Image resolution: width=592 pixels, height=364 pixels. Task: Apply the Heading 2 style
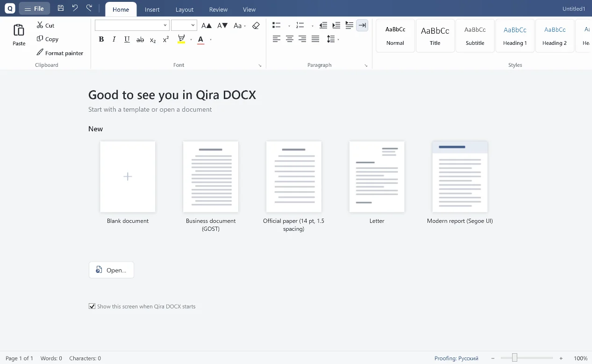(555, 36)
